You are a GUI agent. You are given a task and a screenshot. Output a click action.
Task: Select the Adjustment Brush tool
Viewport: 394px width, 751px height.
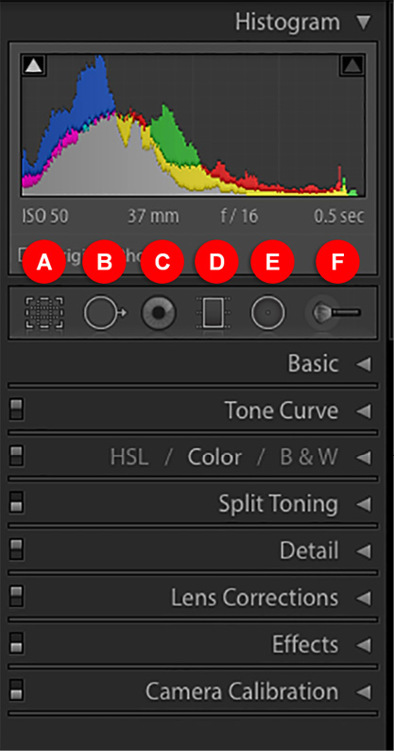point(334,313)
